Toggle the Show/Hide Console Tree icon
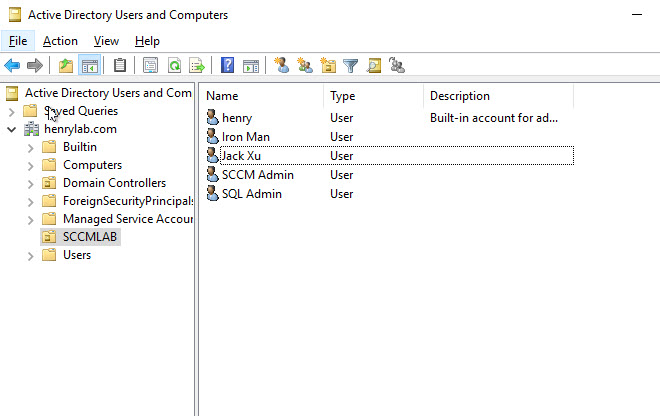Screen dimensions: 660x416 pos(89,66)
